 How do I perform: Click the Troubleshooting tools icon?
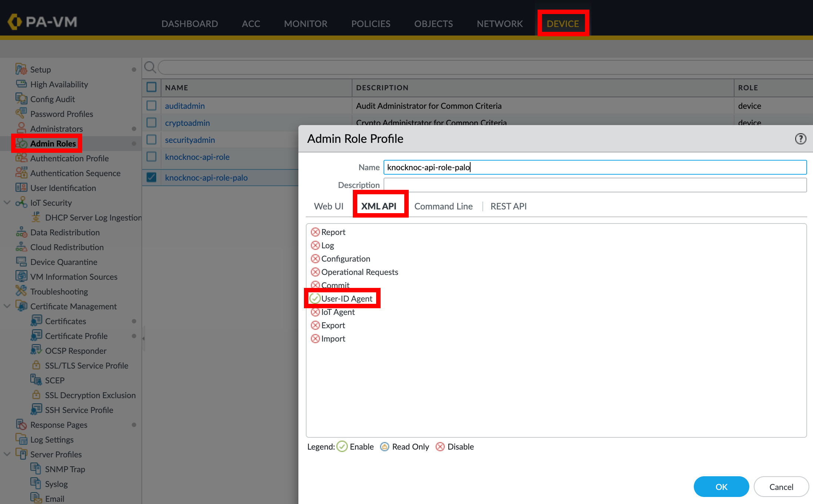(x=21, y=291)
